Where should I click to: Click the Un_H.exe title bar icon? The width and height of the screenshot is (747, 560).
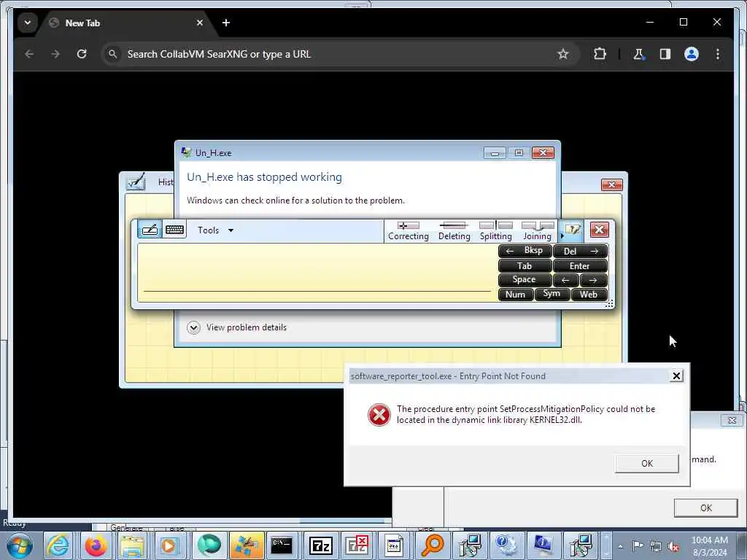186,152
